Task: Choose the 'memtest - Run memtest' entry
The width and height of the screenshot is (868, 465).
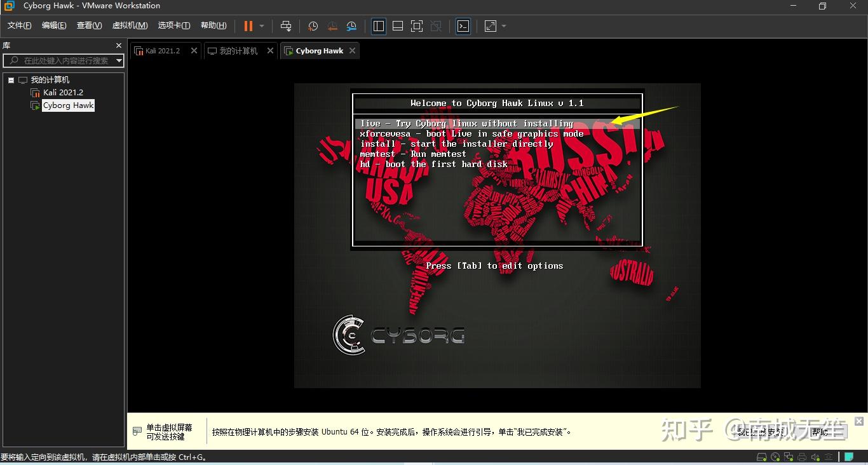Action: 413,154
